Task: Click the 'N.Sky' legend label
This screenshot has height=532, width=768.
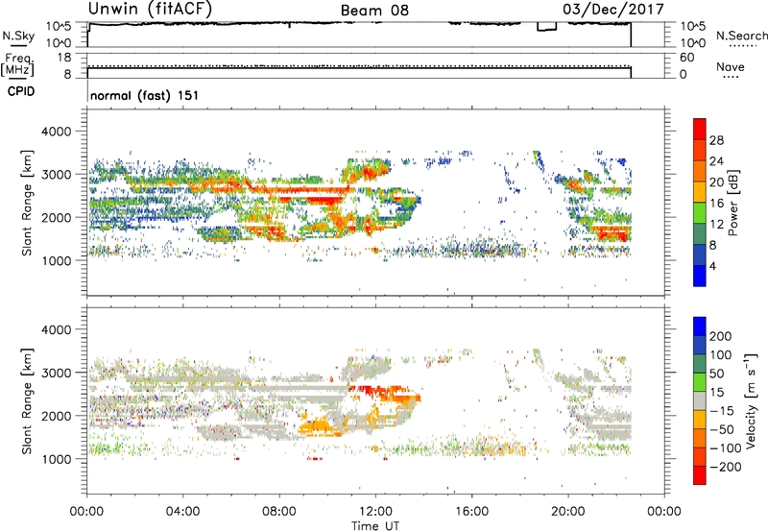Action: pos(18,36)
